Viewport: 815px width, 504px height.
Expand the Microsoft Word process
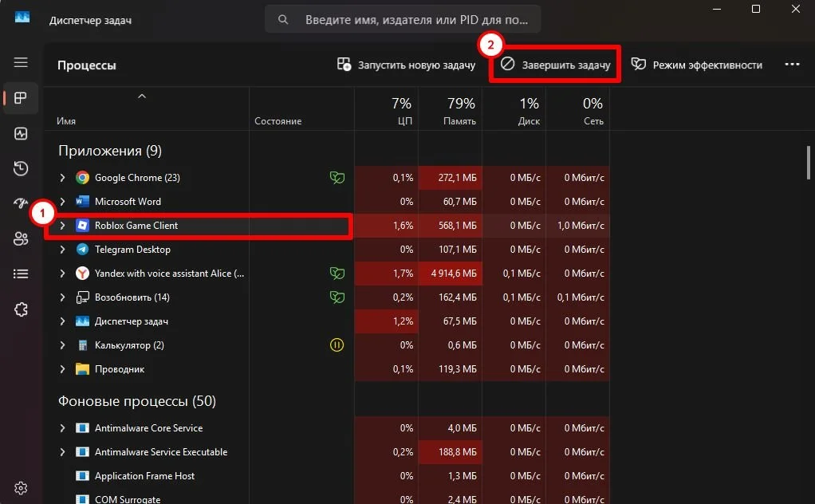pos(62,202)
